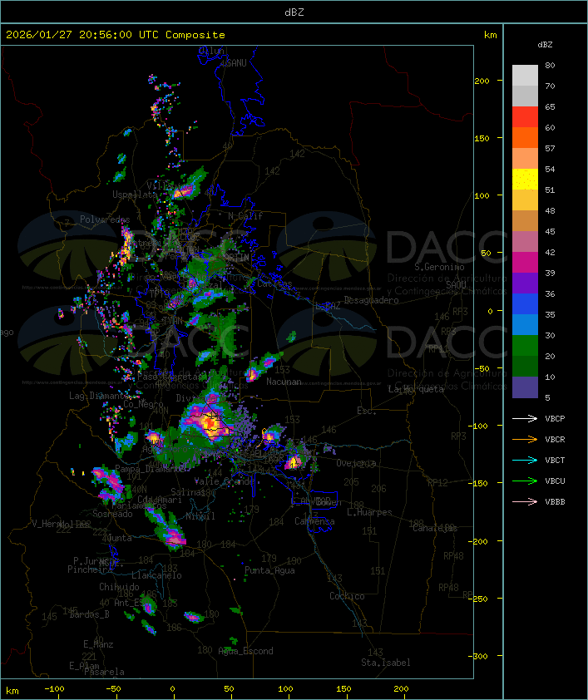Image resolution: width=588 pixels, height=700 pixels.
Task: Click the Cochico place label
Action: pos(347,596)
